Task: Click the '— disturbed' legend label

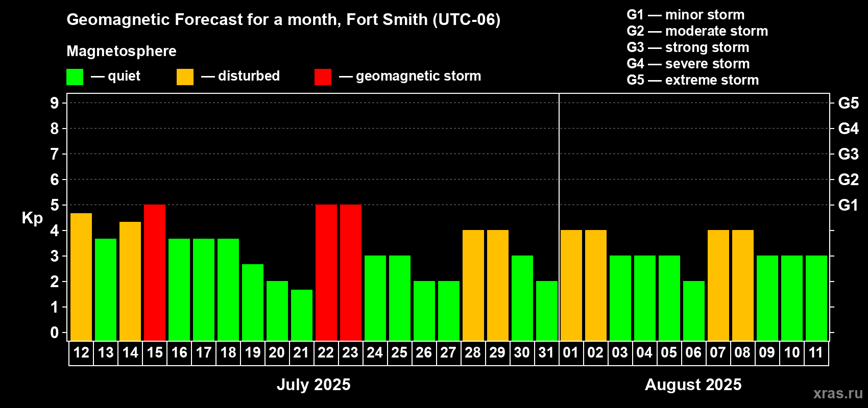Action: pyautogui.click(x=240, y=76)
